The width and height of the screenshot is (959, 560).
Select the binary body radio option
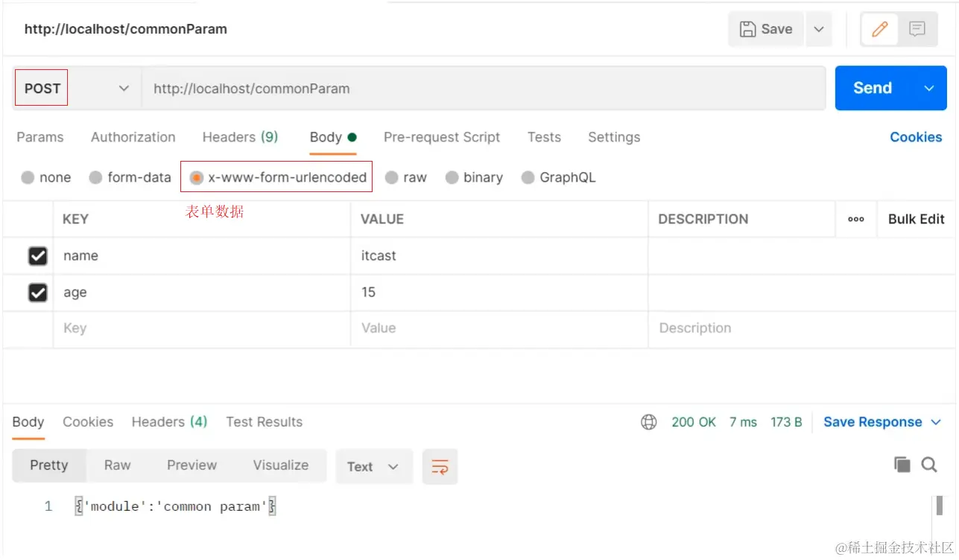(x=452, y=177)
